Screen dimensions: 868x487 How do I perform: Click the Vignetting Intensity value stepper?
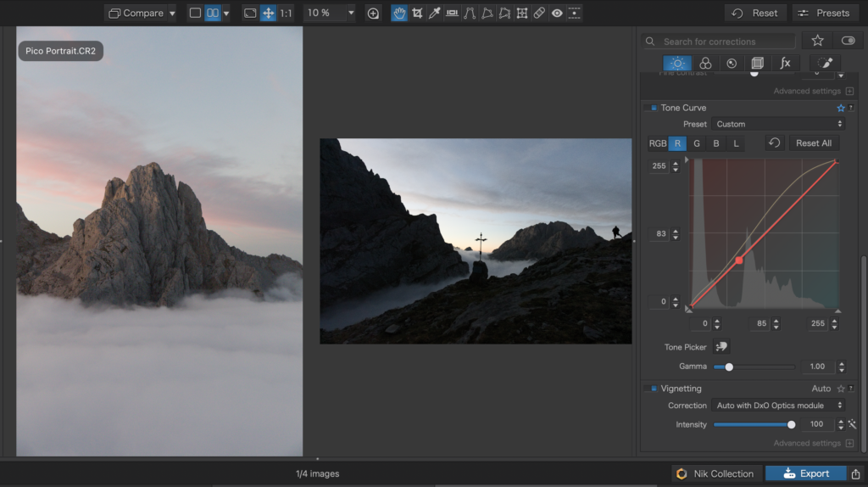click(x=841, y=425)
